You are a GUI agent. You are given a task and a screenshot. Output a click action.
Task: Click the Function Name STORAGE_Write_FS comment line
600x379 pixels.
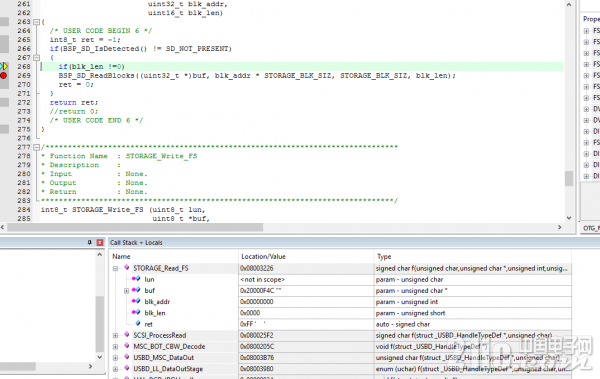[119, 156]
